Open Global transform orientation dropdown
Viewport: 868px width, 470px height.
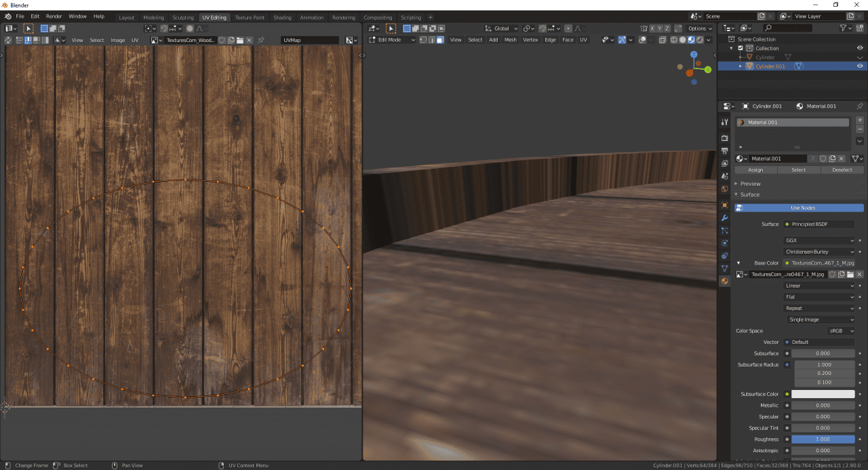(501, 28)
